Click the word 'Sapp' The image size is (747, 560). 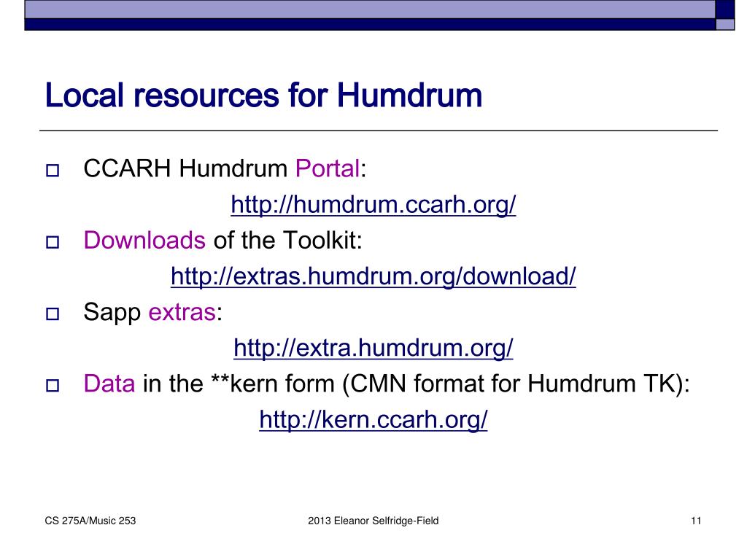pos(112,313)
